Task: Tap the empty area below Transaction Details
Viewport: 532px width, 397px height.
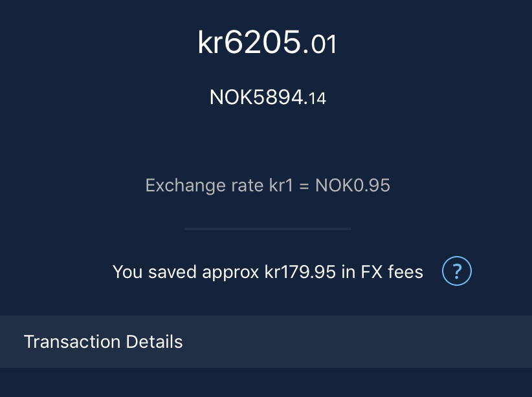Action: tap(266, 383)
